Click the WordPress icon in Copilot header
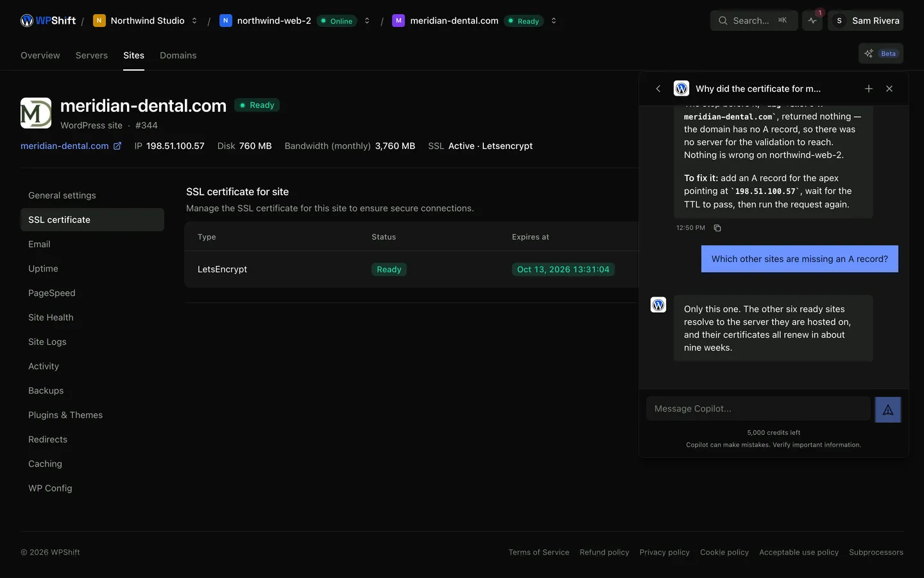 coord(681,88)
